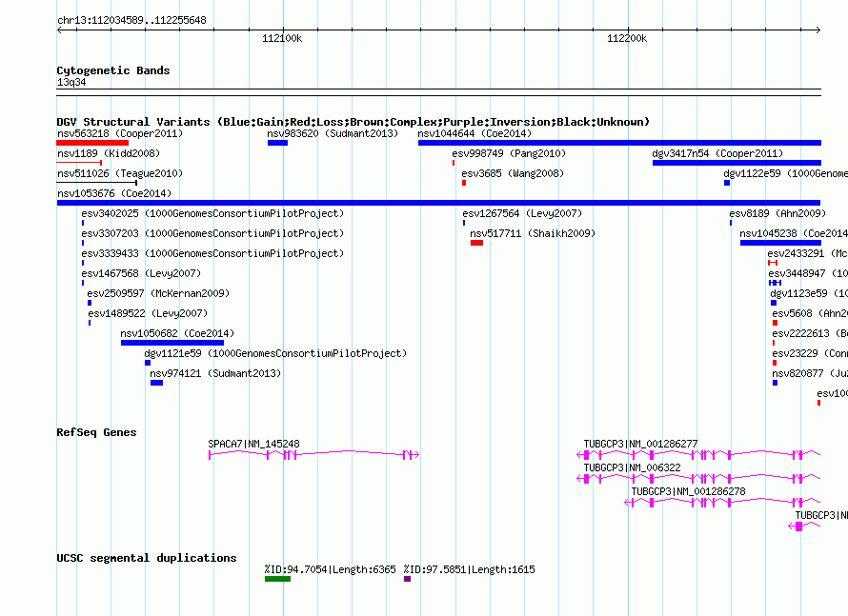848x616 pixels.
Task: Click the dgv1123e59 variant label
Action: click(x=809, y=293)
